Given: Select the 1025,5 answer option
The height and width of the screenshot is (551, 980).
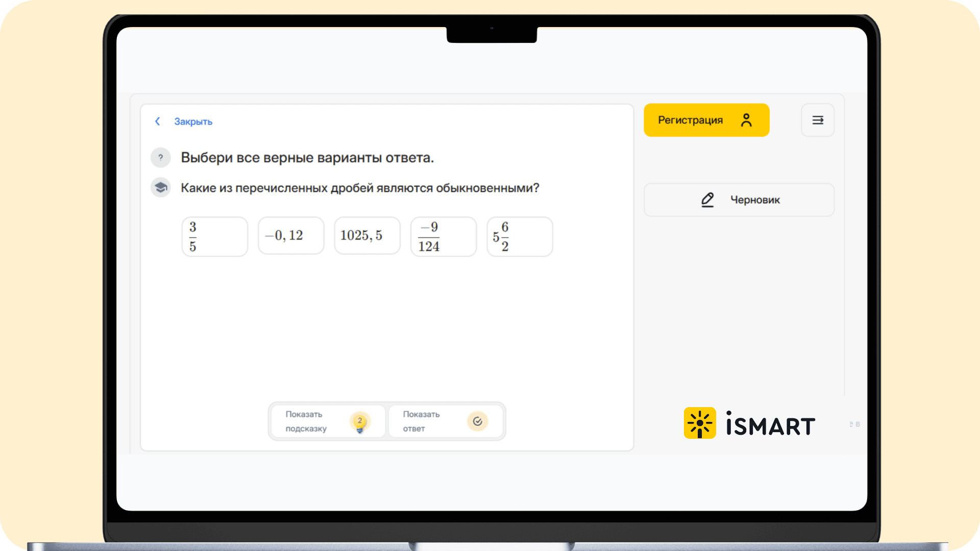Looking at the screenshot, I should pyautogui.click(x=367, y=236).
